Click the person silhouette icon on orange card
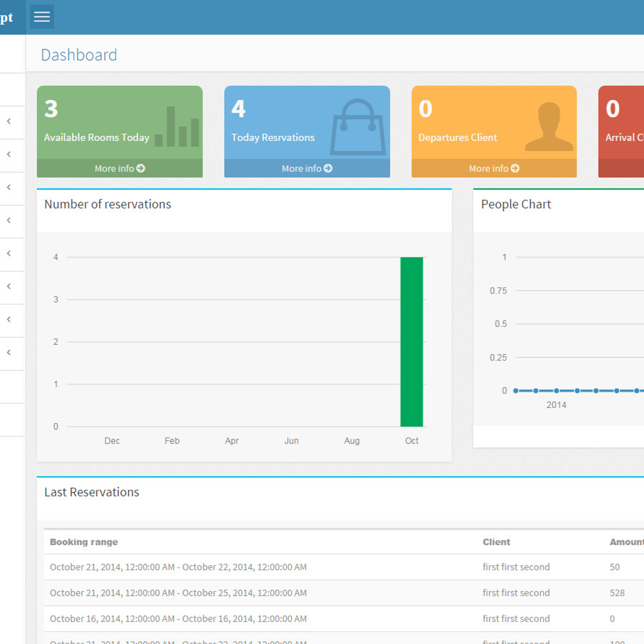 [x=549, y=126]
